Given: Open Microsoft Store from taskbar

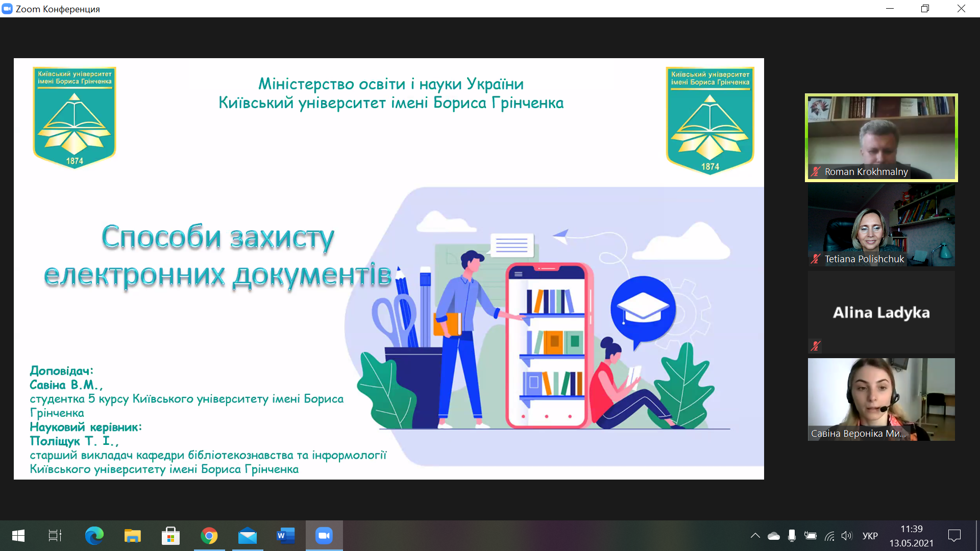Looking at the screenshot, I should [x=170, y=536].
